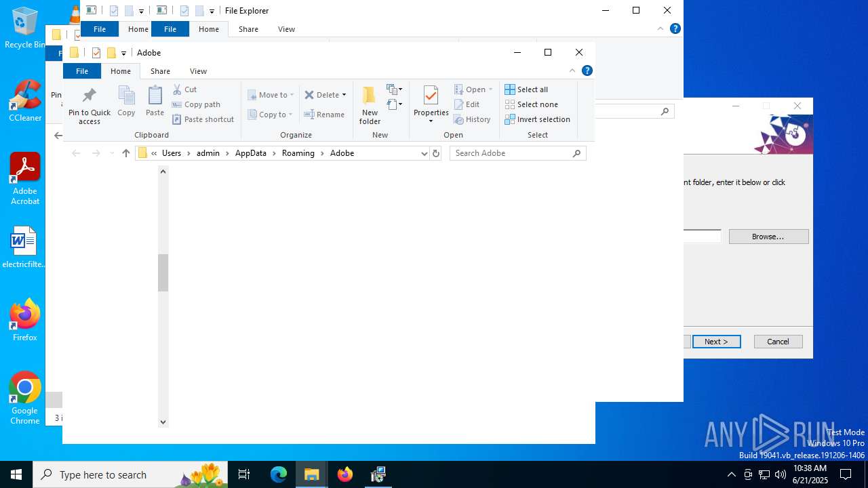
Task: Switch to View tab in Adobe window
Action: 198,71
